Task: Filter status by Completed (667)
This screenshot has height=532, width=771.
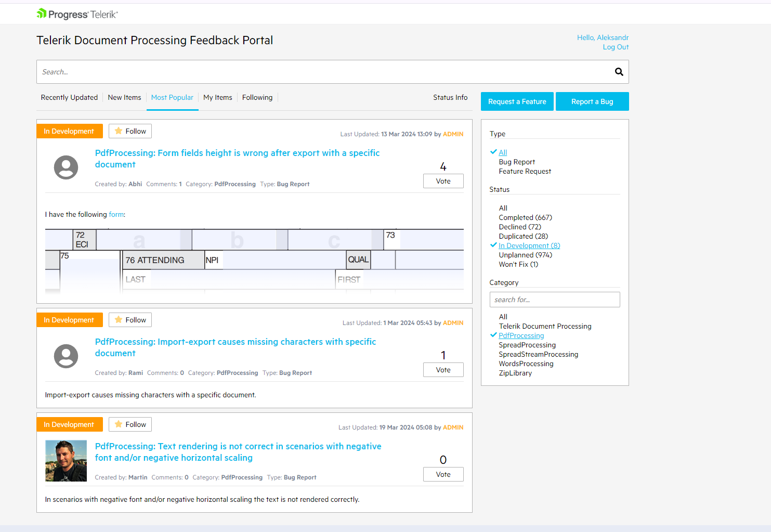Action: (x=525, y=217)
